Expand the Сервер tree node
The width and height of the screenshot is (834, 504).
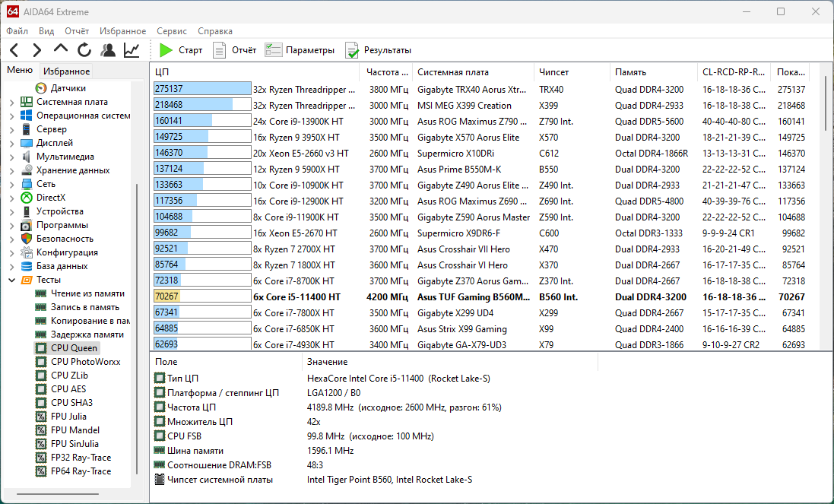tap(11, 129)
